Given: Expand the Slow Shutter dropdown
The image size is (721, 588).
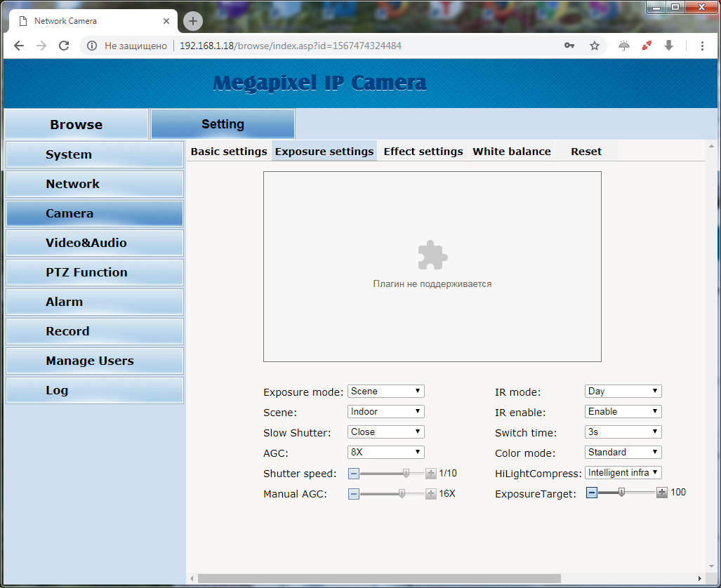Looking at the screenshot, I should pyautogui.click(x=385, y=432).
